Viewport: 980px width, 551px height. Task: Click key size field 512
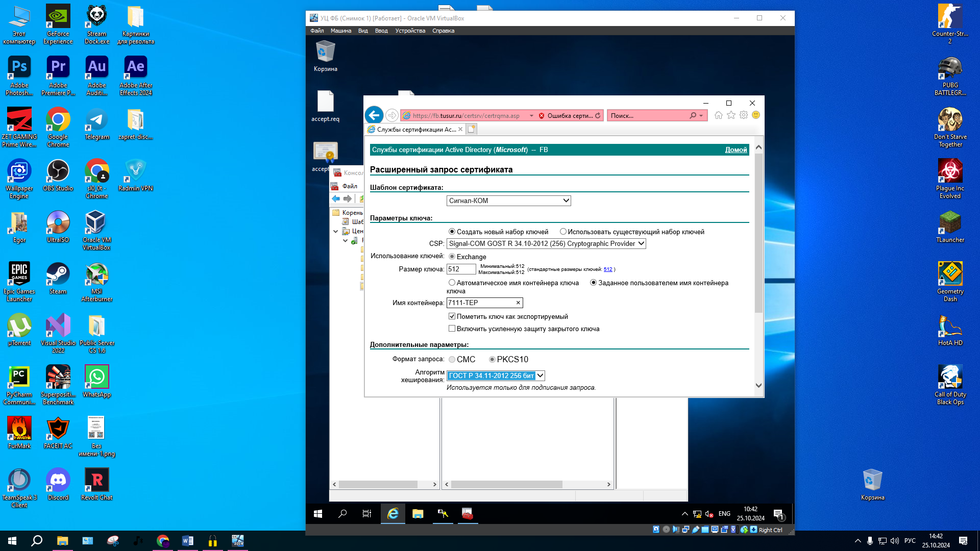point(461,269)
